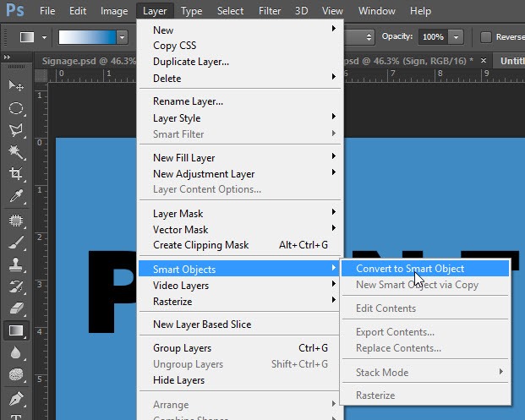
Task: Open the Edit menu
Action: [78, 11]
